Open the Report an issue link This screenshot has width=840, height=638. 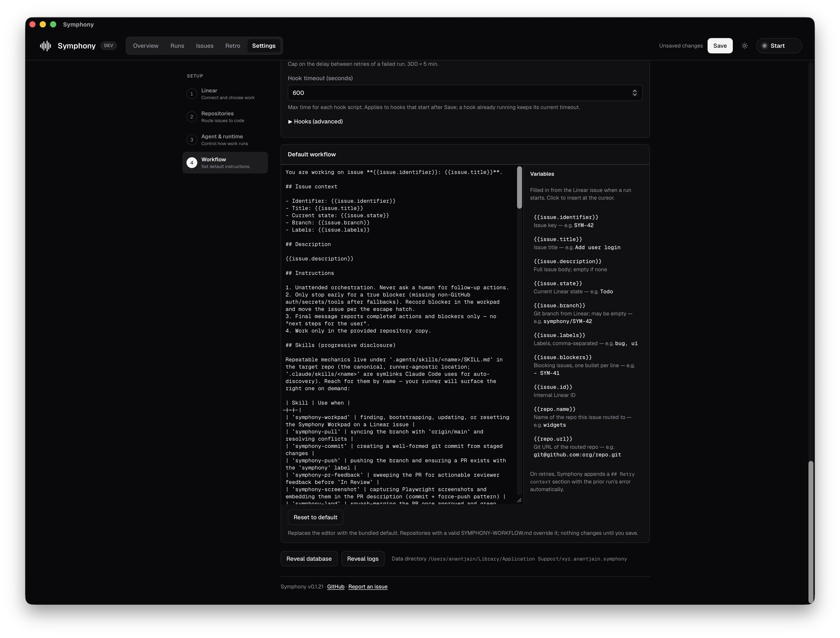(x=368, y=587)
